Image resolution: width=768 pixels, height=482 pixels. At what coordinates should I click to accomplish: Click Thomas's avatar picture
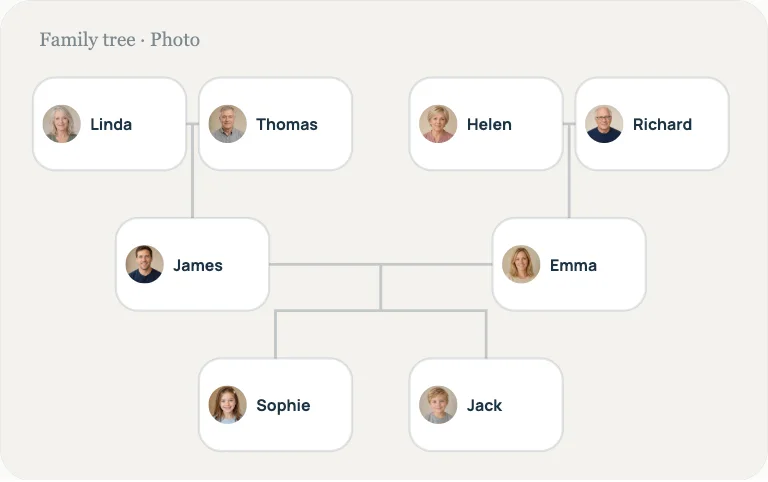click(x=227, y=124)
